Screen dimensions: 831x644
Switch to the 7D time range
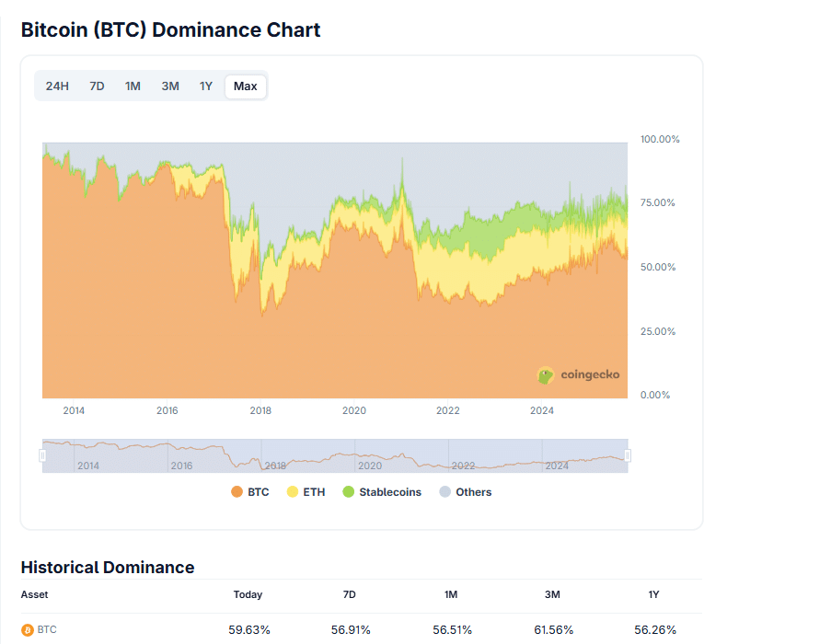pyautogui.click(x=97, y=86)
